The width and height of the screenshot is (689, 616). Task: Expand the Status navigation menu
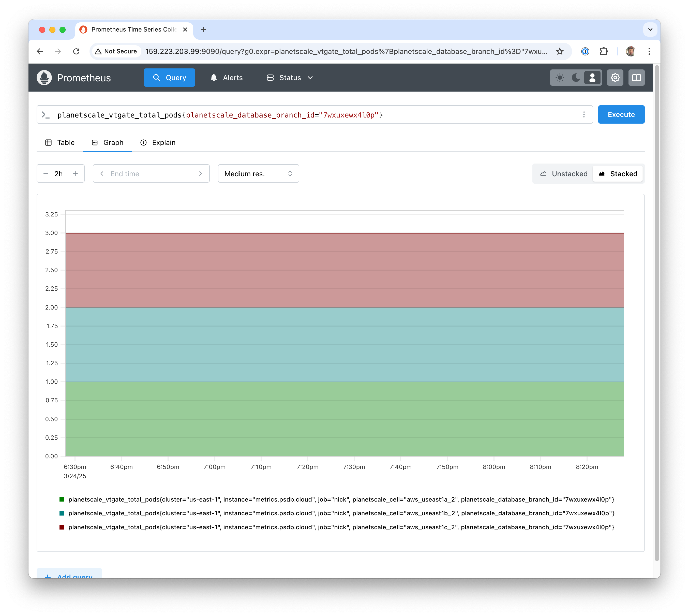310,78
